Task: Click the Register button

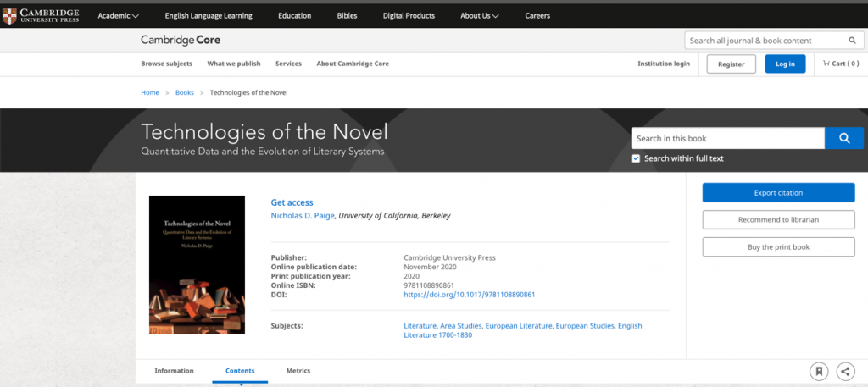Action: [732, 64]
